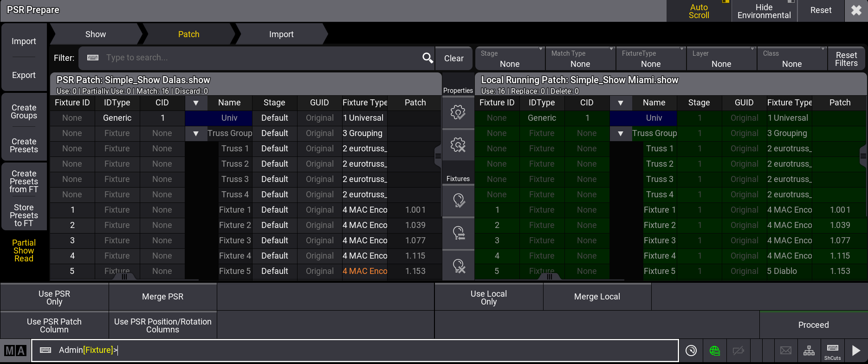Click Create Groups
Image resolution: width=868 pixels, height=364 pixels.
pos(24,111)
